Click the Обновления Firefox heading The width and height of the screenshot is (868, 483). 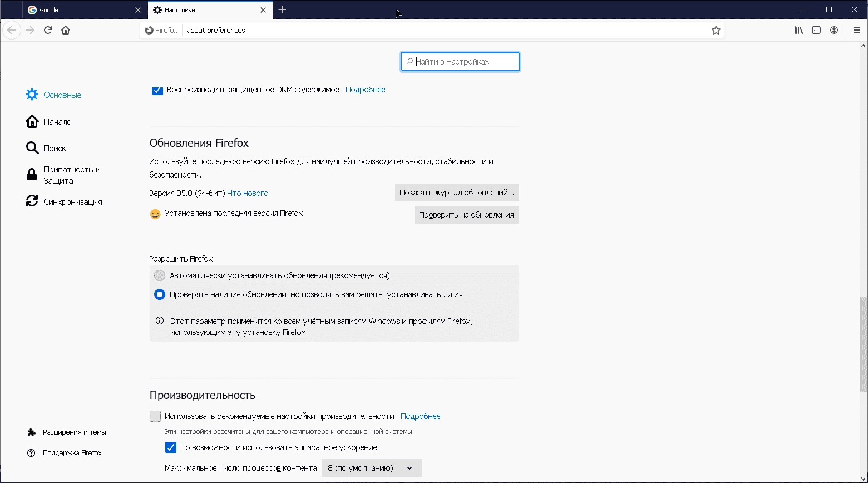(x=199, y=143)
